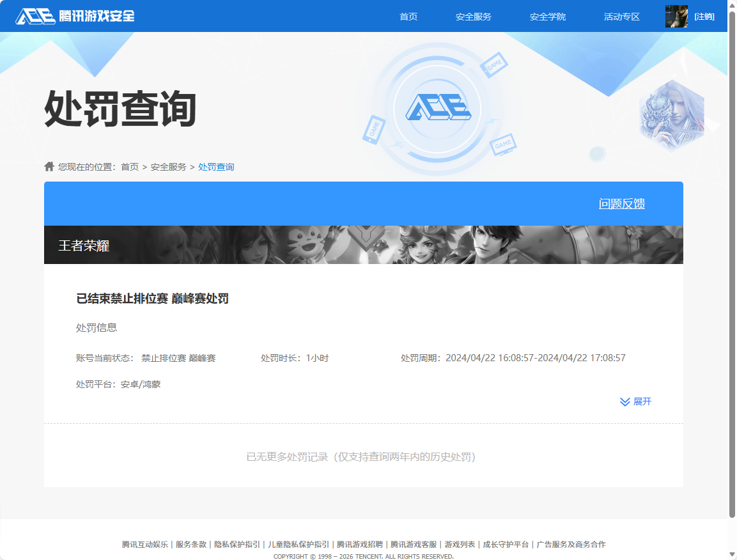Click 安全服务 in the breadcrumb trail
Viewport: 737px width, 560px height.
[x=168, y=167]
